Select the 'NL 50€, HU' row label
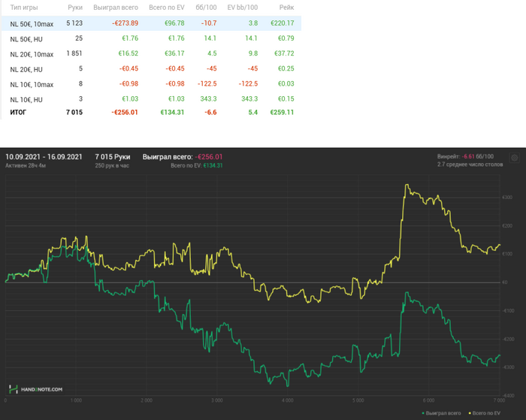 pos(26,39)
